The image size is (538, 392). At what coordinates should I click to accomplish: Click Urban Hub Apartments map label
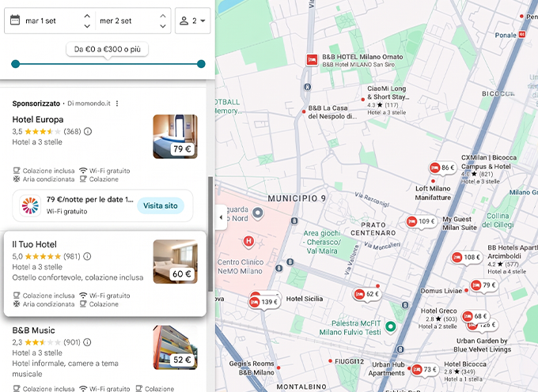[387, 369]
